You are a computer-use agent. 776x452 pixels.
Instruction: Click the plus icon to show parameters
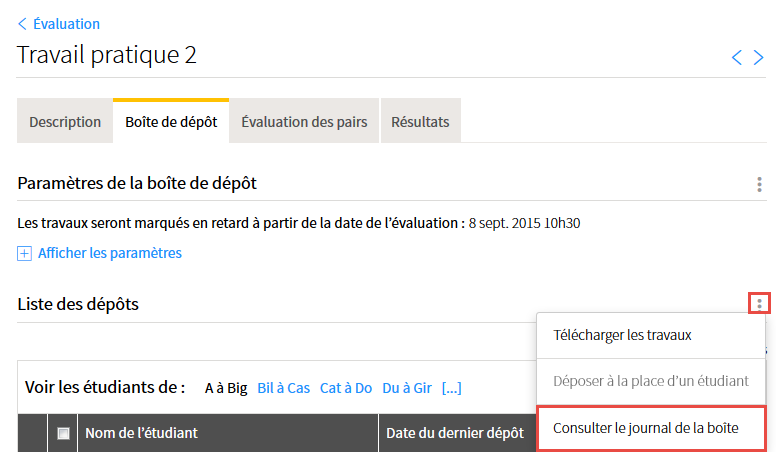point(24,253)
